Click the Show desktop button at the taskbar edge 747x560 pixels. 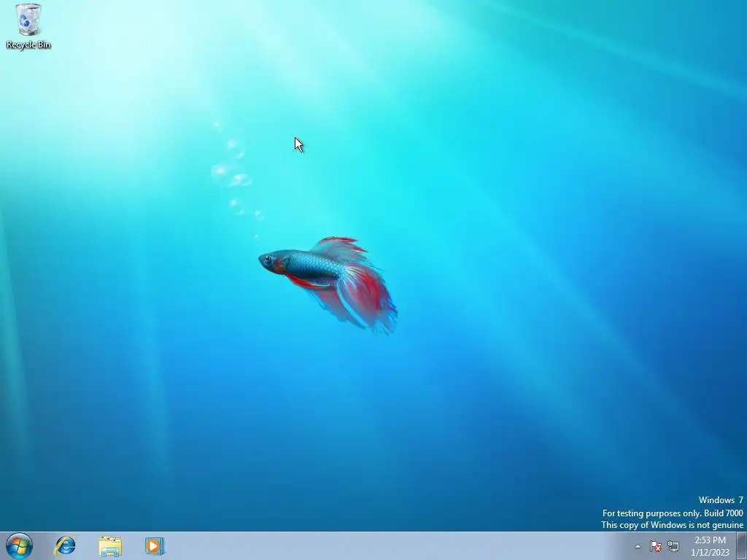pos(742,545)
